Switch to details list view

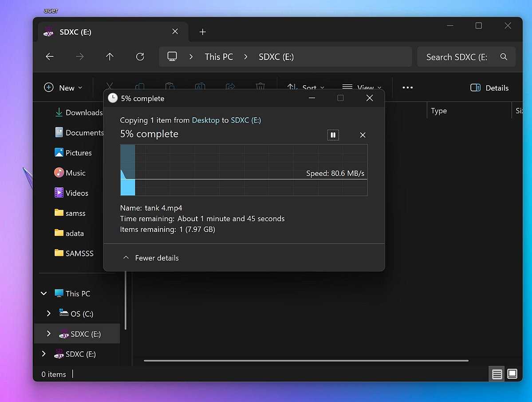497,374
